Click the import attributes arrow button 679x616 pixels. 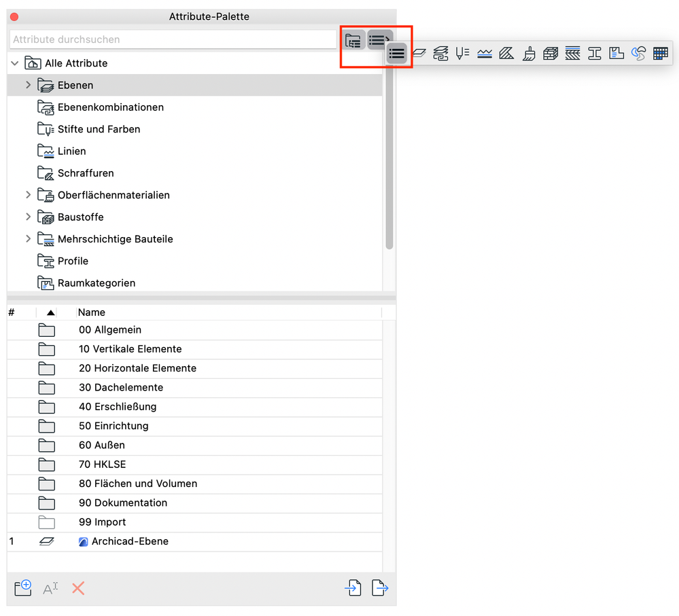pos(353,588)
